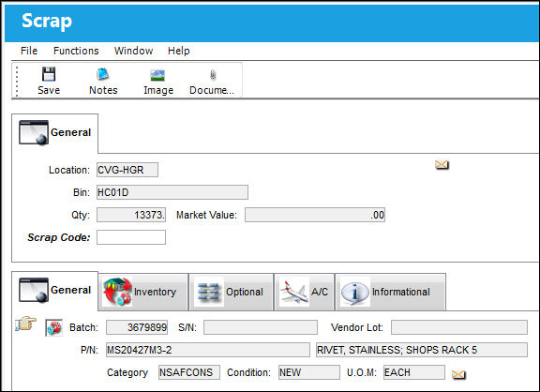Click the Save floppy disk icon
Viewport: 540px width, 392px height.
(x=49, y=74)
